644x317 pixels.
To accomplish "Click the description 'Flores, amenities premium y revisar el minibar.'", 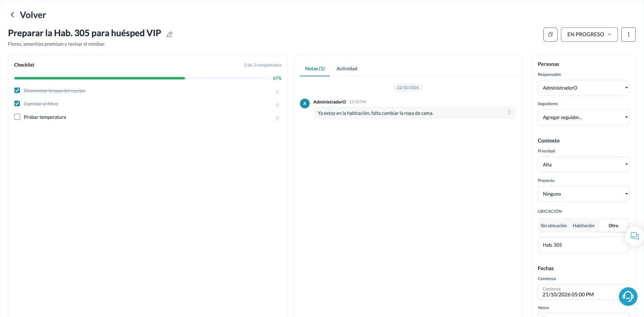I will pos(57,44).
